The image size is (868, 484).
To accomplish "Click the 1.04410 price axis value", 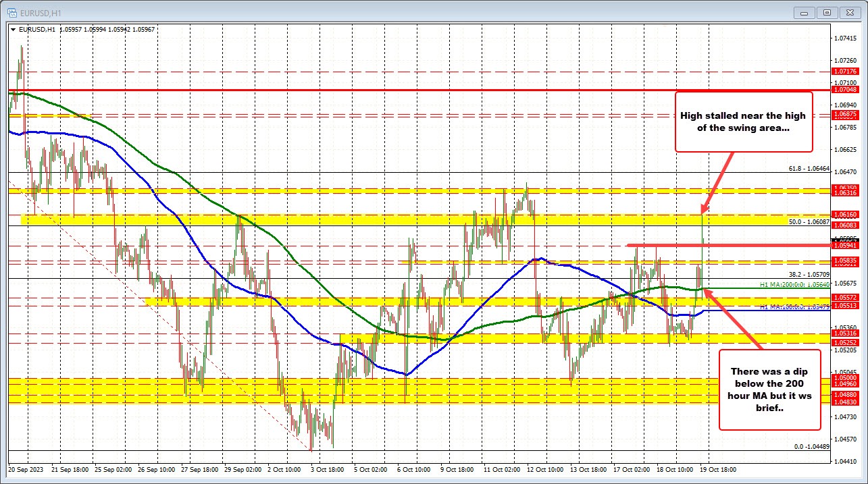I will point(846,461).
